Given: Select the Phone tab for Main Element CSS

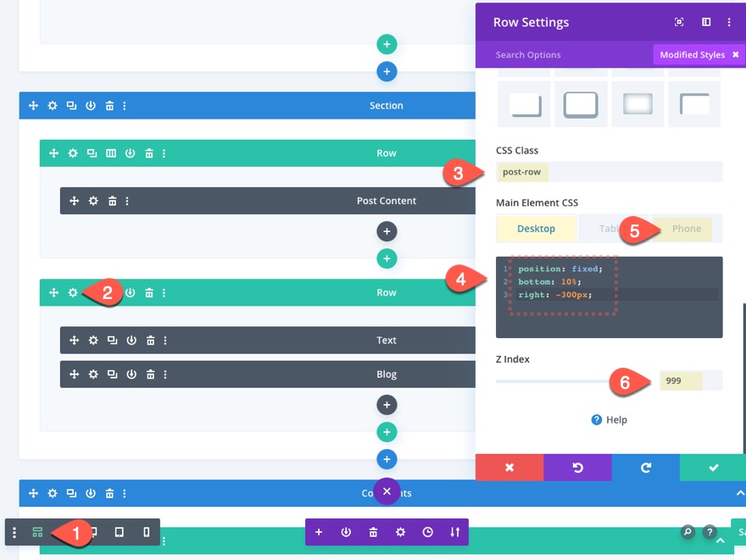Looking at the screenshot, I should [x=687, y=229].
